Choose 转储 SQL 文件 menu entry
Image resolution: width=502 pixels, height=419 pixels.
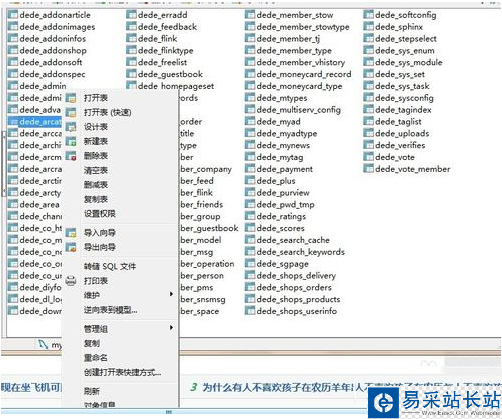point(110,266)
